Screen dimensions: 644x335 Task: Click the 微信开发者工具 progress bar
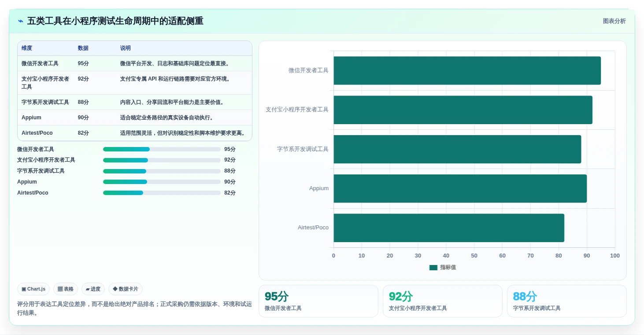162,149
